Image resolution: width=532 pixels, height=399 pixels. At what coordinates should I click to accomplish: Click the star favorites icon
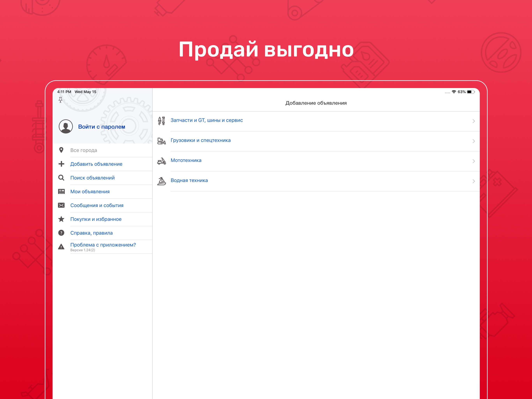(61, 219)
